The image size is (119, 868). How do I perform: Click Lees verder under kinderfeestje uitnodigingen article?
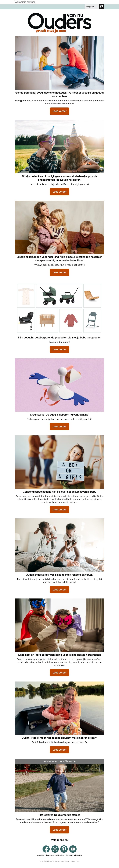point(59,191)
